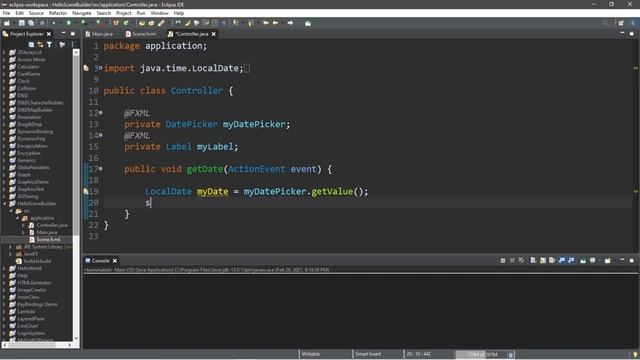Open the Source menu
The width and height of the screenshot is (640, 360).
36,13
